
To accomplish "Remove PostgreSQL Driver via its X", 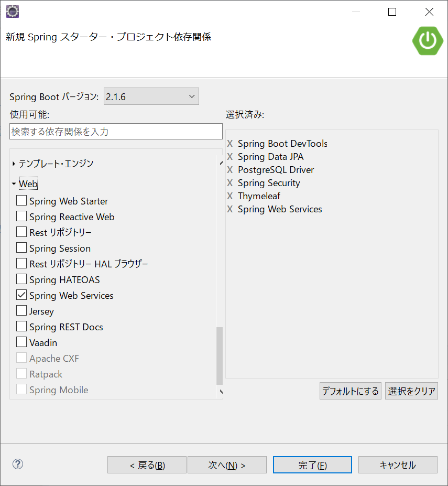I will pos(230,170).
